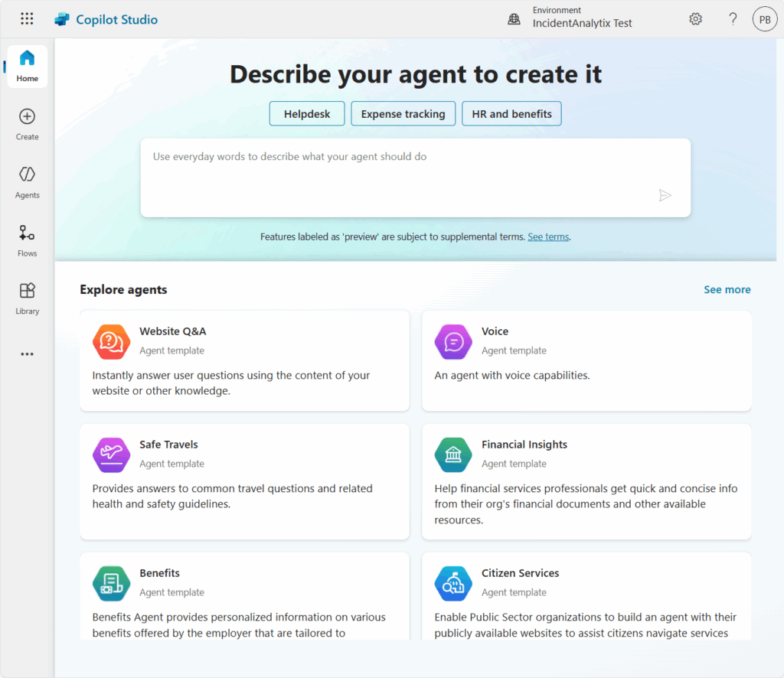Open Agents in the left navigation

click(27, 183)
